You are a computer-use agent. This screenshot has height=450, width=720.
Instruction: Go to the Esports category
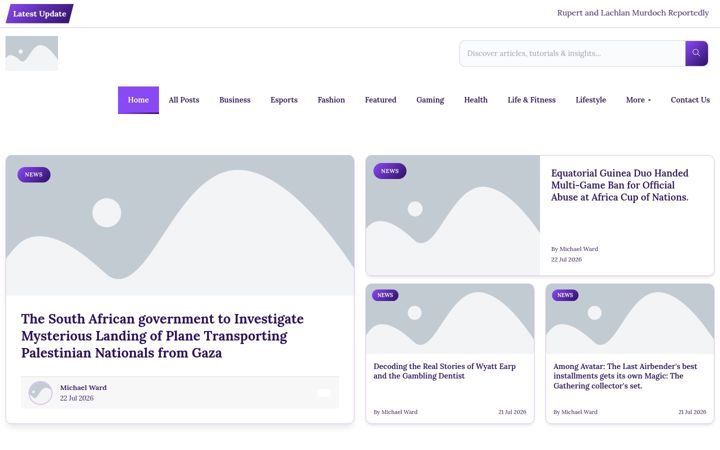[284, 100]
